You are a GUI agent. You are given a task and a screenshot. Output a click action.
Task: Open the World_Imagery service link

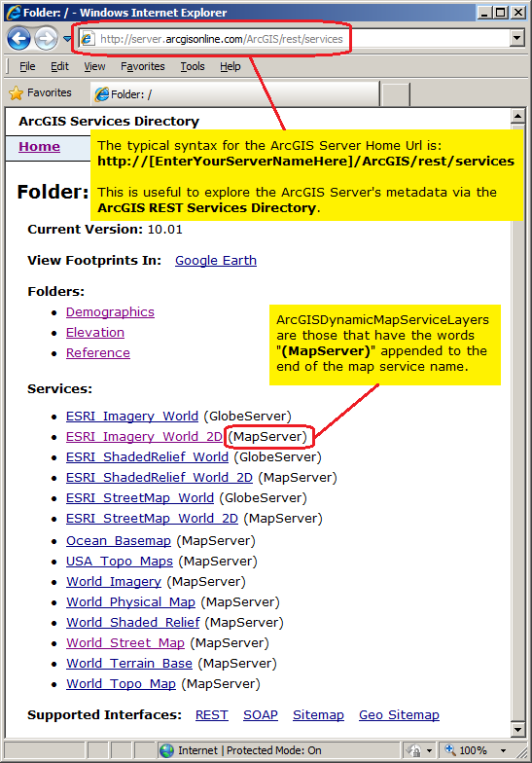114,582
